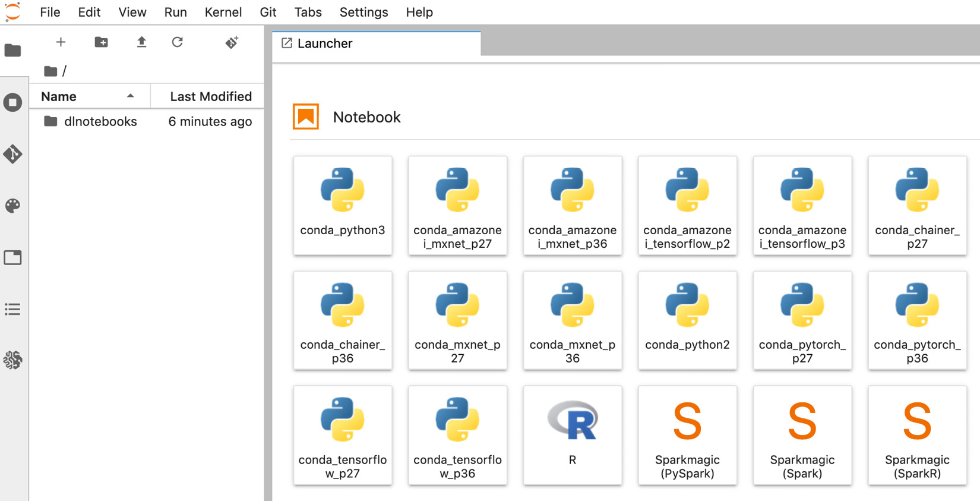980x501 pixels.
Task: Sort files by Last Modified column
Action: (x=208, y=96)
